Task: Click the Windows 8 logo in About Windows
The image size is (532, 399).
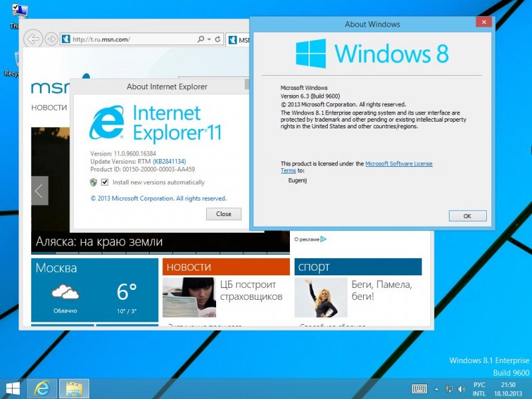Action: point(311,54)
